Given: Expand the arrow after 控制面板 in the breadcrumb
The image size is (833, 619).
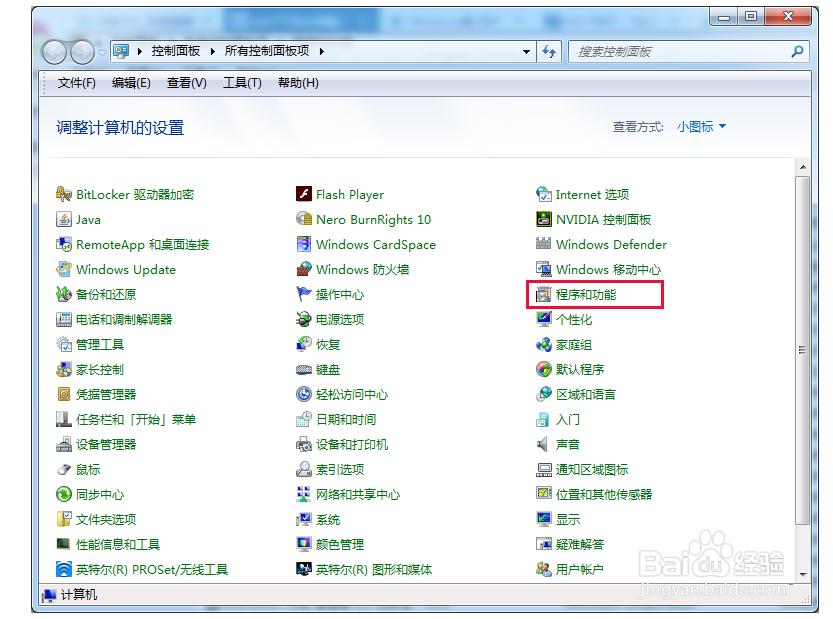Looking at the screenshot, I should [212, 52].
